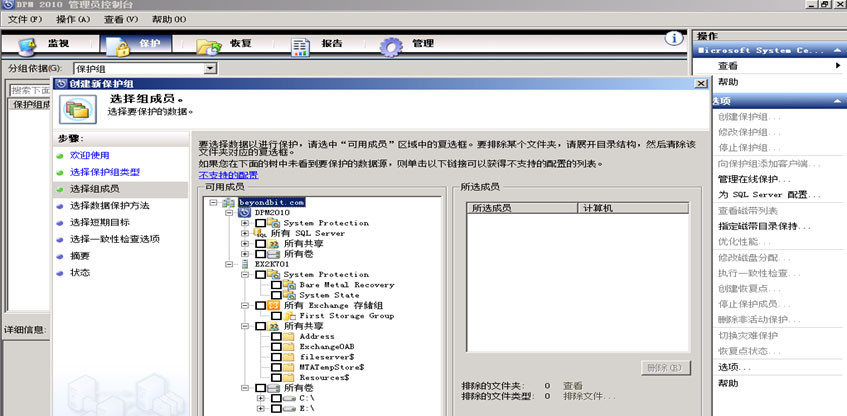Image resolution: width=847 pixels, height=416 pixels.
Task: Check System State box
Action: point(276,295)
